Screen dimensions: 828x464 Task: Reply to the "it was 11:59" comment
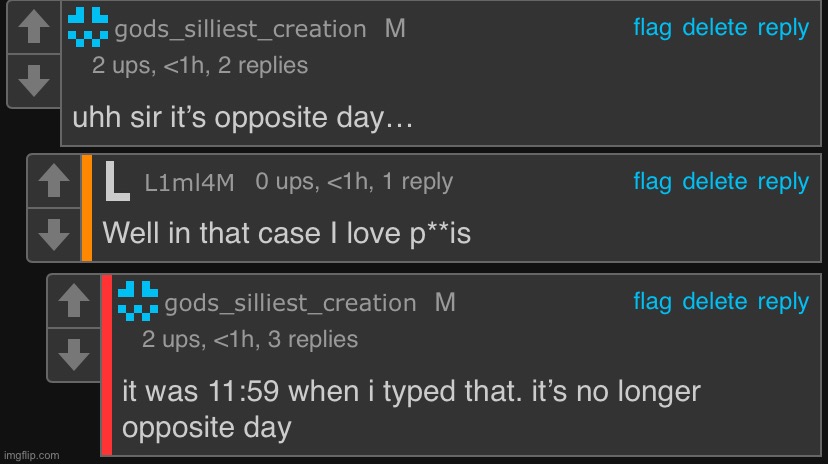pyautogui.click(x=782, y=302)
